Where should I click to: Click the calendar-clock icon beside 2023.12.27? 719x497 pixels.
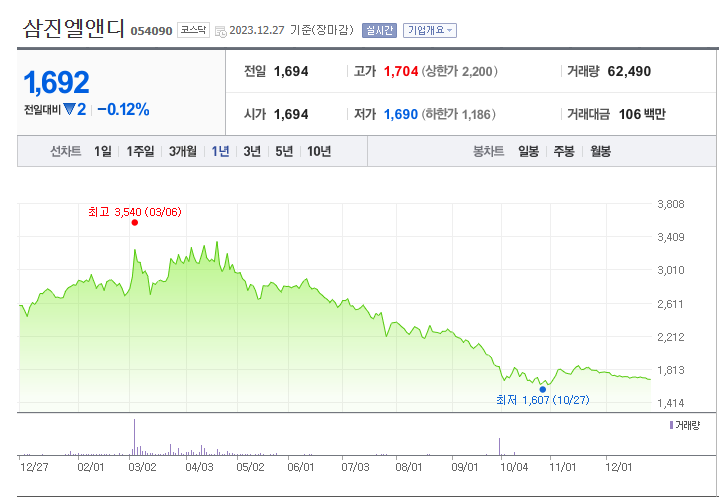(x=221, y=31)
